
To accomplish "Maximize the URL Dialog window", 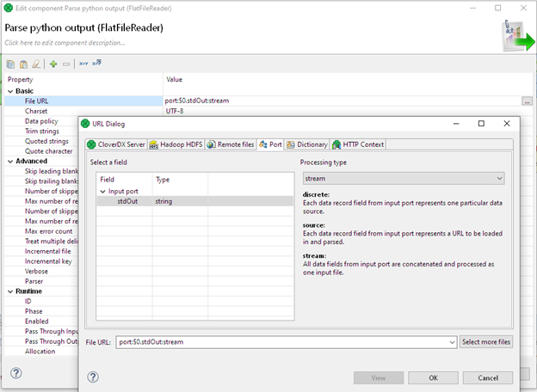I will (x=481, y=124).
